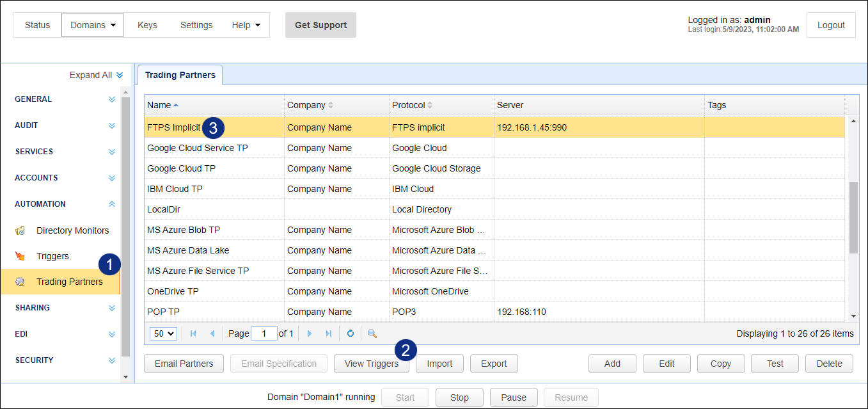The height and width of the screenshot is (409, 868).
Task: Click the page number input field
Action: point(264,333)
